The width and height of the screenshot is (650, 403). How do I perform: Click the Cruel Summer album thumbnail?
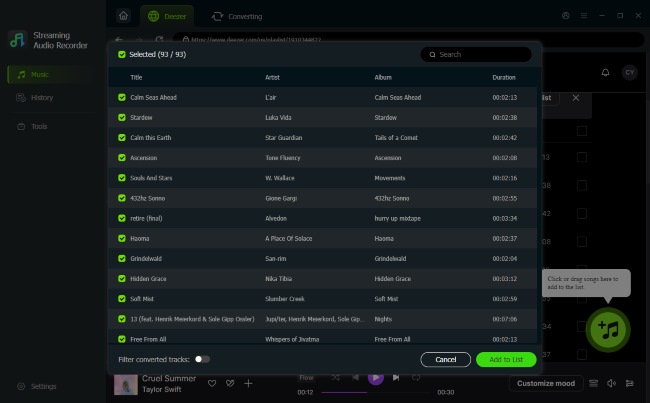point(126,384)
